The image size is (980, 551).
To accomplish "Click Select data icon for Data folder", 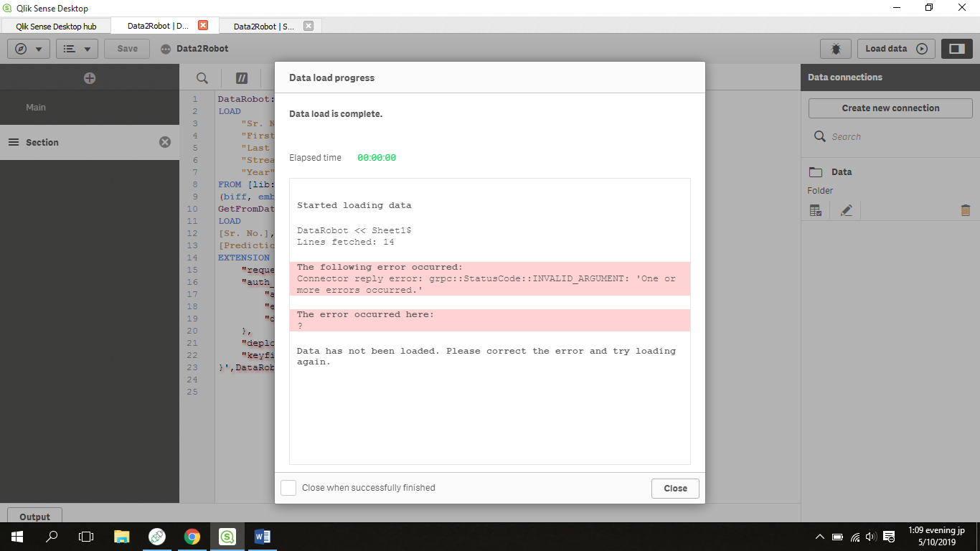I will pyautogui.click(x=816, y=210).
